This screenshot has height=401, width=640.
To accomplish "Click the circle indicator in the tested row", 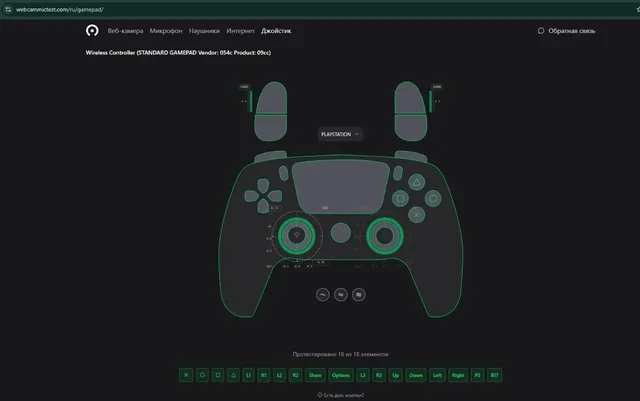I will pyautogui.click(x=202, y=375).
